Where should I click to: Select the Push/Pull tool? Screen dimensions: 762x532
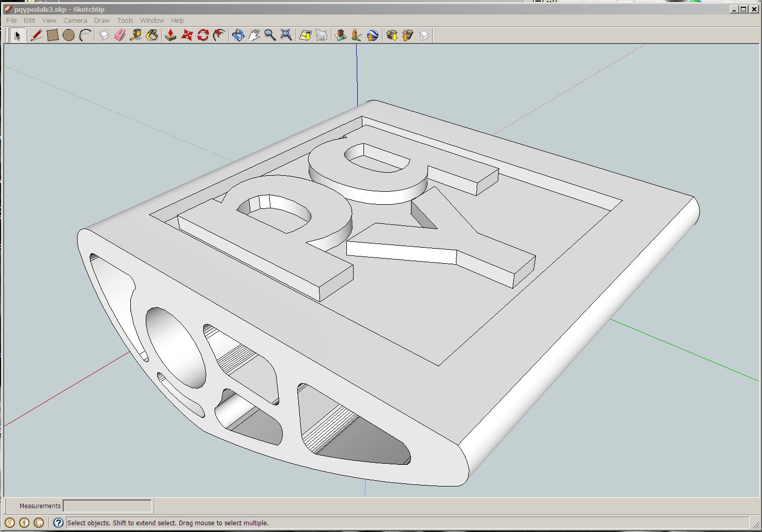pyautogui.click(x=171, y=35)
